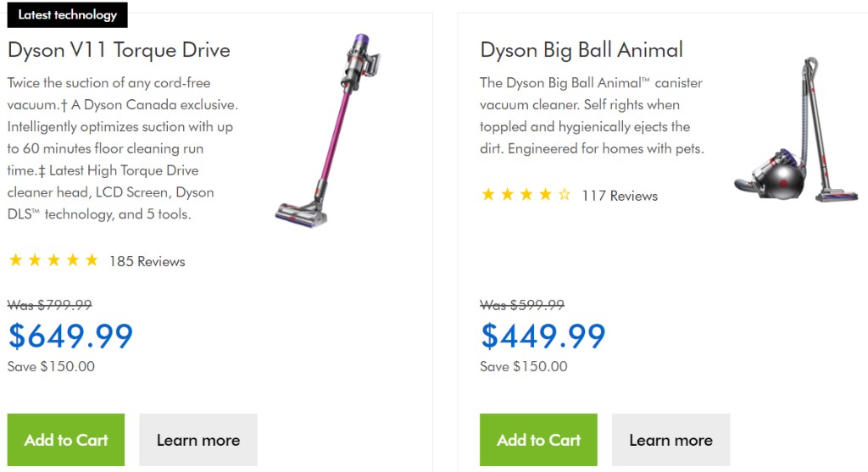Click the Dyson V11 Torque Drive vacuum image
This screenshot has height=472, width=868.
pyautogui.click(x=326, y=129)
